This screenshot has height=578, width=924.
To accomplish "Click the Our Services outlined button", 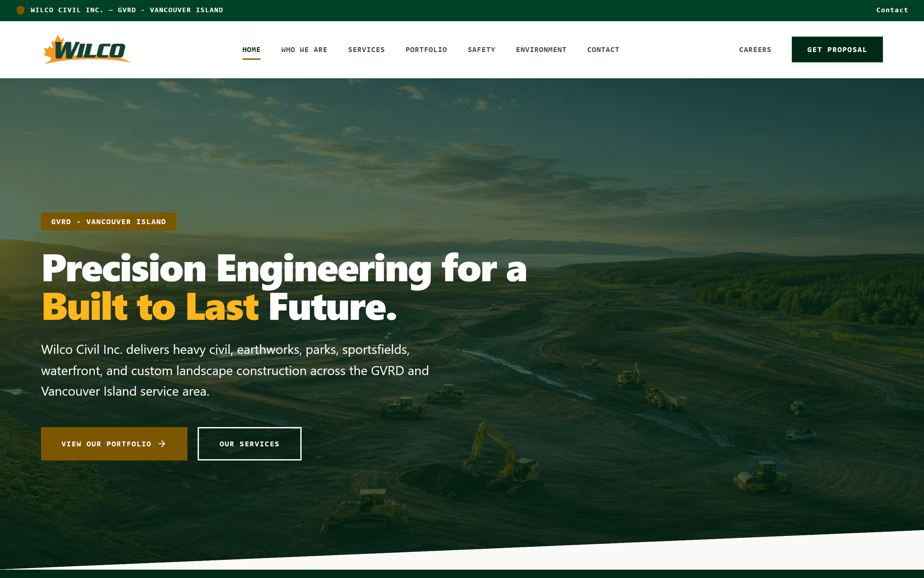I will 249,444.
